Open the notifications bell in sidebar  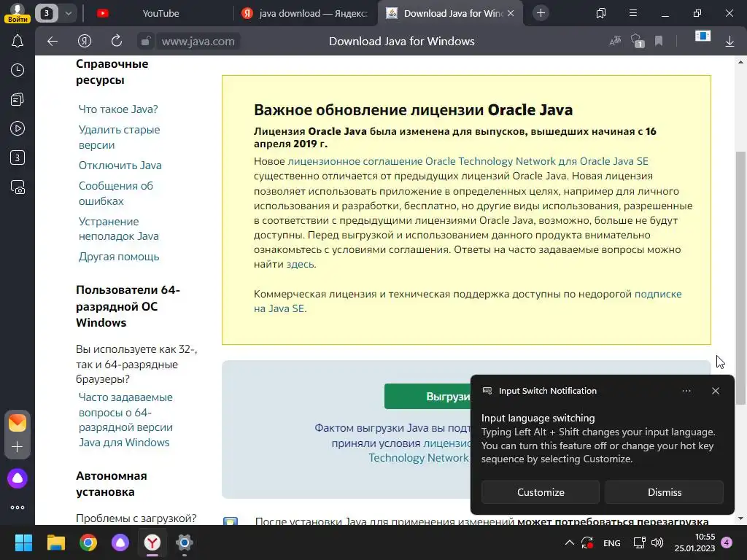pos(18,42)
